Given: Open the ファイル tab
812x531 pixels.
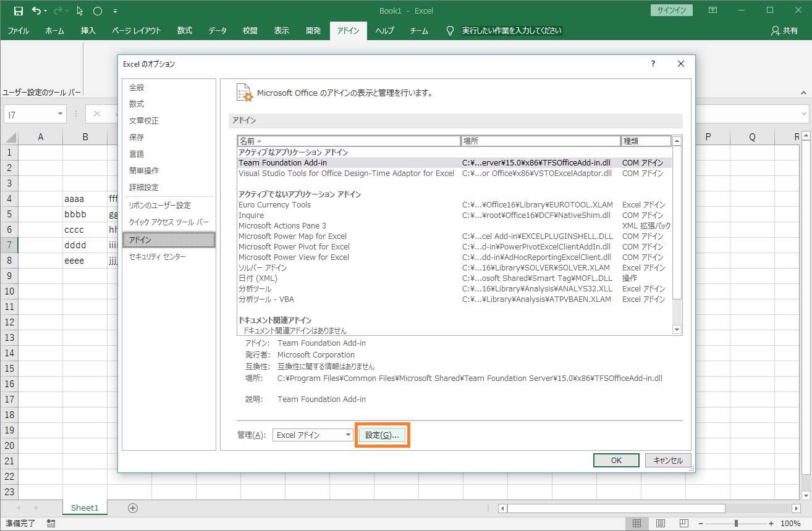Looking at the screenshot, I should point(18,31).
